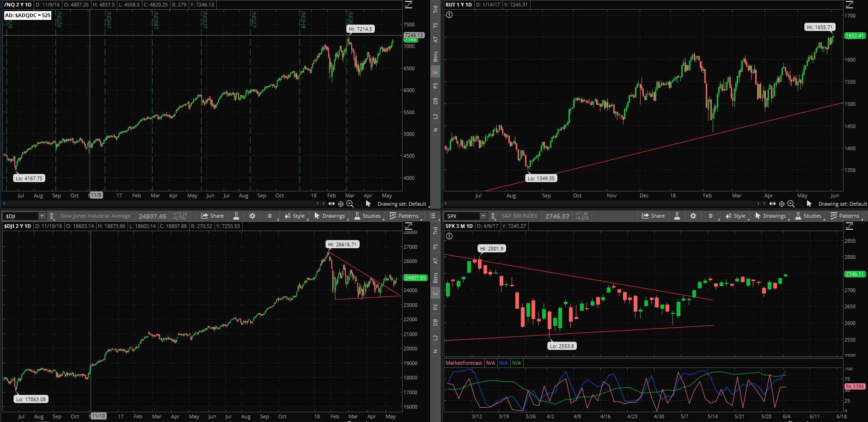Click horizontal expand icon under /NQ chart

point(331,204)
